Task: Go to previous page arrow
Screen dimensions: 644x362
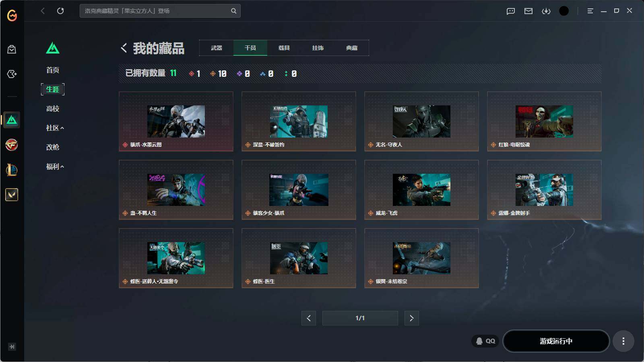Action: [x=309, y=318]
